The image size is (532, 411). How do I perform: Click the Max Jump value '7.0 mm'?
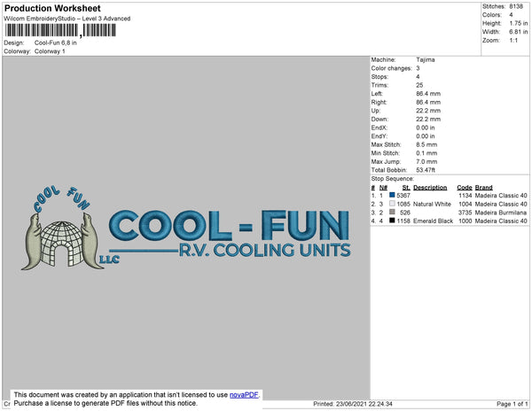coord(426,161)
